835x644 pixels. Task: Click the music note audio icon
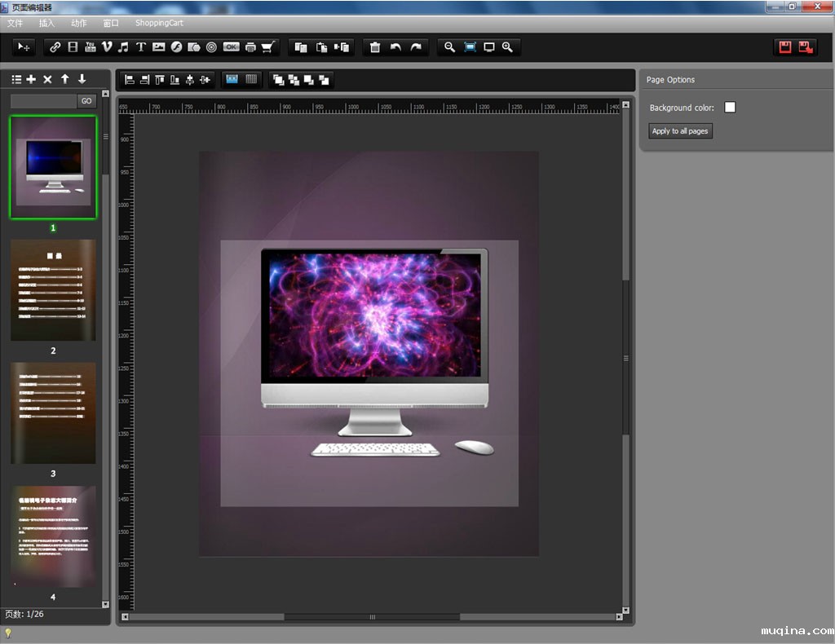(x=124, y=47)
